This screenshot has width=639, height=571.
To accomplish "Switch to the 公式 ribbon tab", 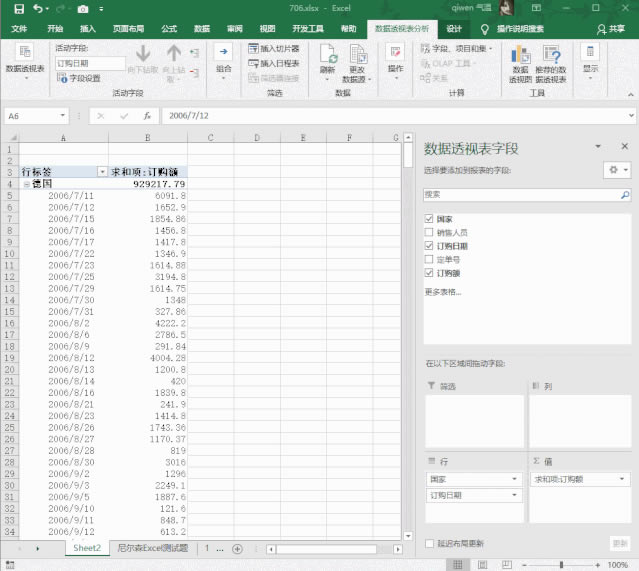I will [169, 29].
